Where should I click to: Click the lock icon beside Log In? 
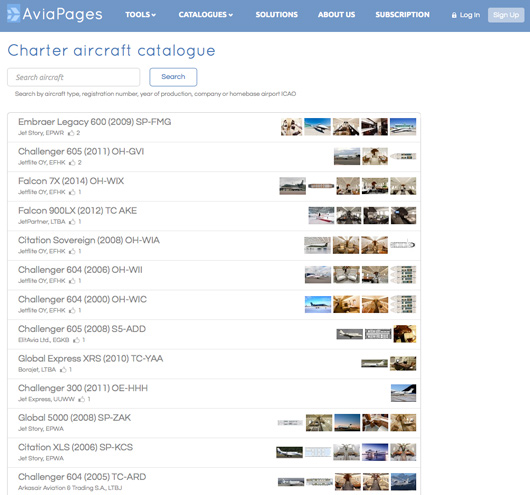(454, 15)
